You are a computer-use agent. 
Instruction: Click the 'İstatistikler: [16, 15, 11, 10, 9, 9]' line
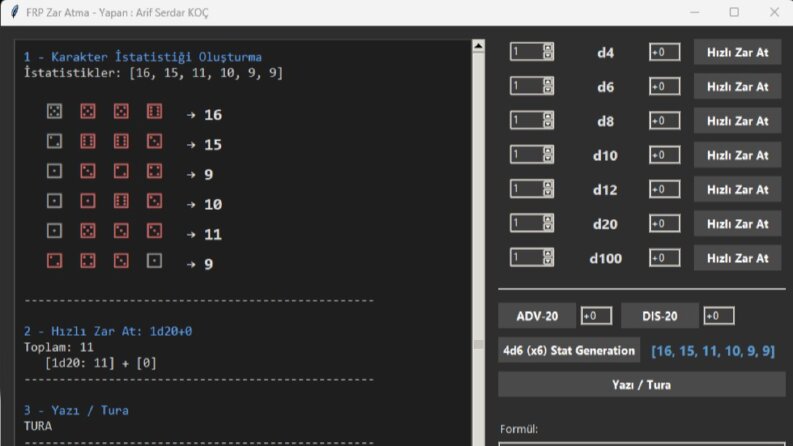pyautogui.click(x=153, y=73)
